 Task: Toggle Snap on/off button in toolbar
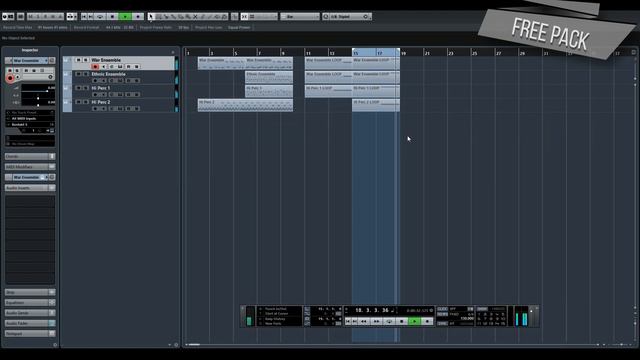pos(244,17)
